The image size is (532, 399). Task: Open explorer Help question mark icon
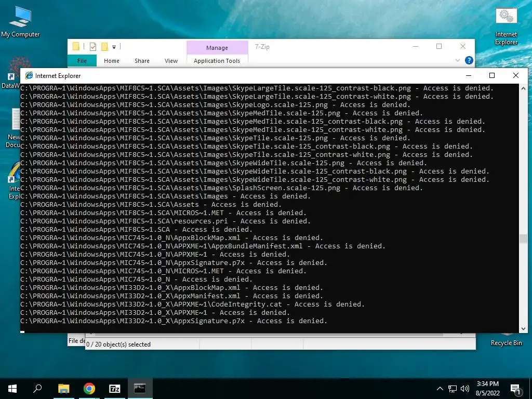coord(469,60)
